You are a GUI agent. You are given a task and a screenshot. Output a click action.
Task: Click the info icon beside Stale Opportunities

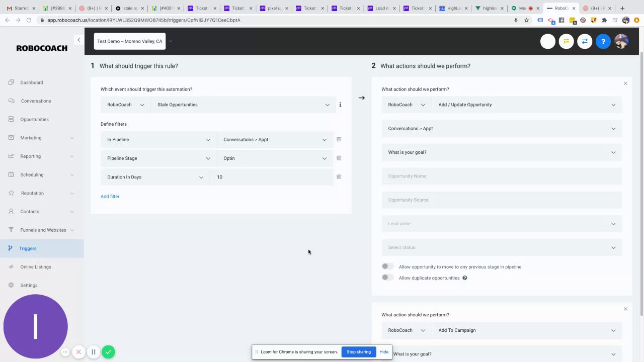pos(340,105)
